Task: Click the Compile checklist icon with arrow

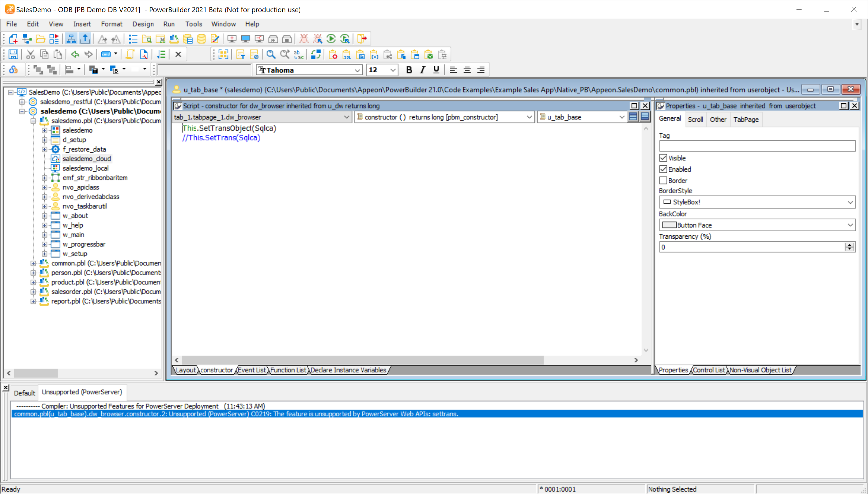Action: 161,54
